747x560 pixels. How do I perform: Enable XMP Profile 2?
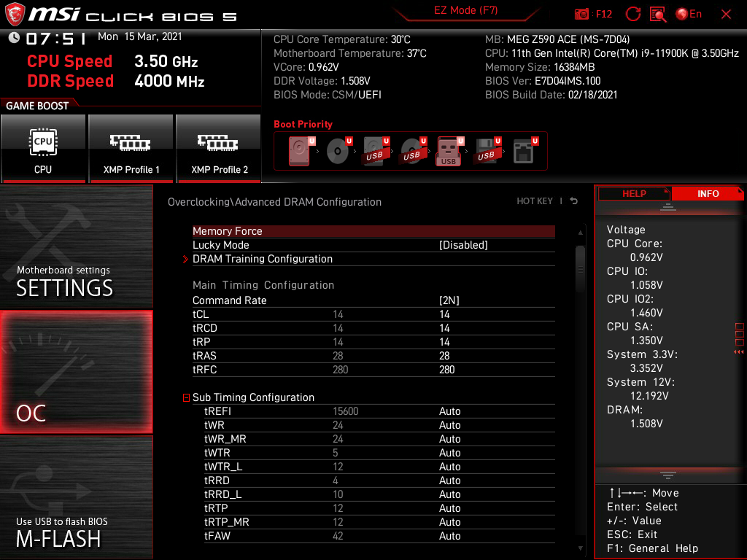click(219, 149)
